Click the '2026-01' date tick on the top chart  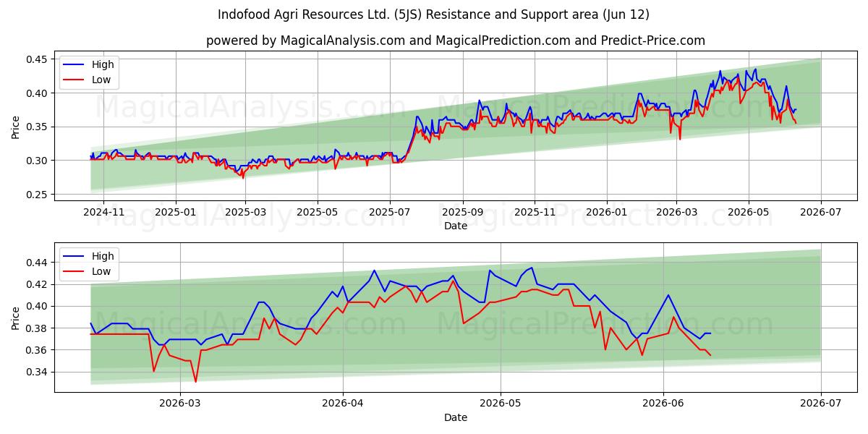(x=607, y=212)
